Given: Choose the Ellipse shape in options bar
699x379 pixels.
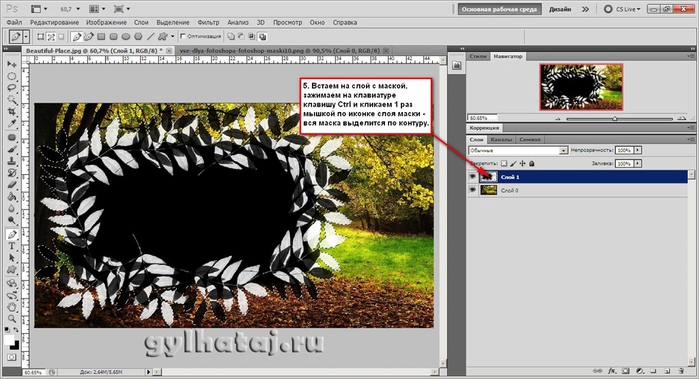Looking at the screenshot, I should [x=126, y=37].
